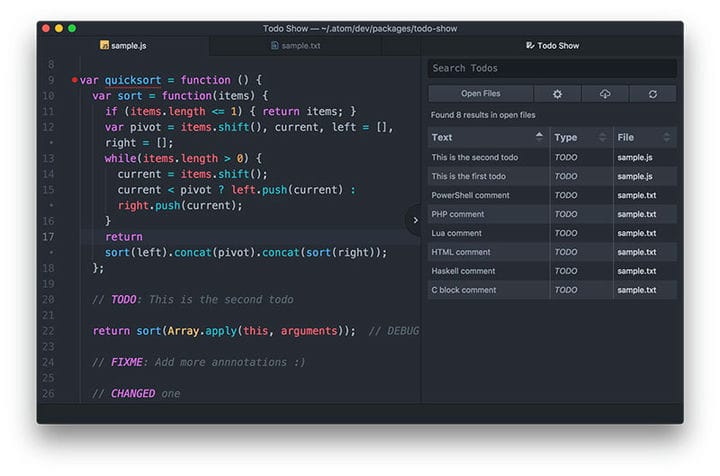Screen dimensions: 720x476
Task: Select the 'Lua comment' todo
Action: pos(552,233)
